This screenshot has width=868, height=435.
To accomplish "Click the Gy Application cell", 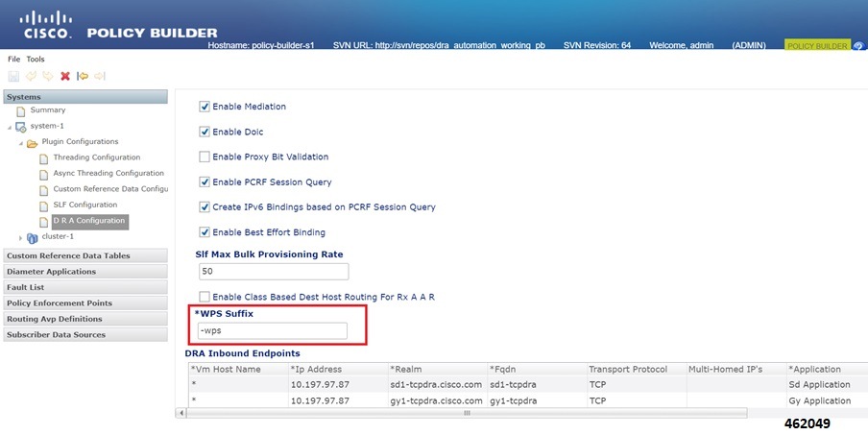I will click(819, 400).
